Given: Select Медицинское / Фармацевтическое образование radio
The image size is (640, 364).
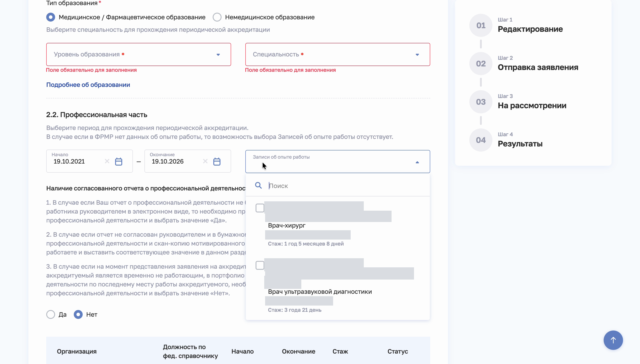Looking at the screenshot, I should (51, 17).
